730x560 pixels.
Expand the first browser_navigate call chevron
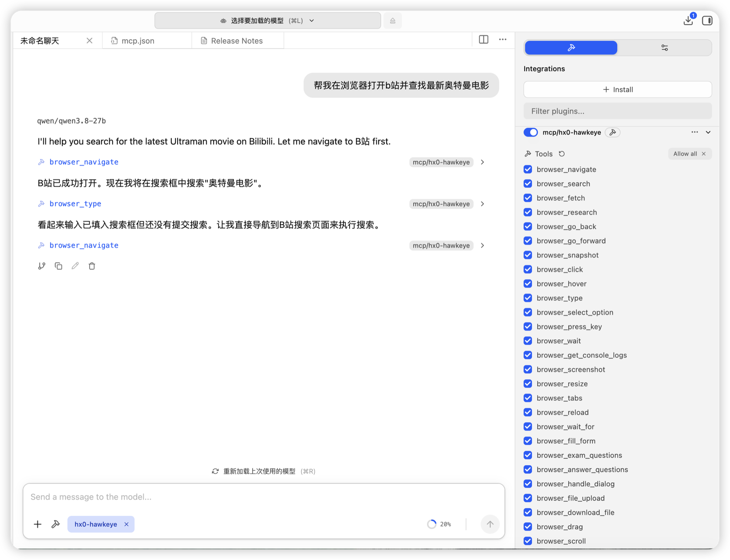click(483, 162)
